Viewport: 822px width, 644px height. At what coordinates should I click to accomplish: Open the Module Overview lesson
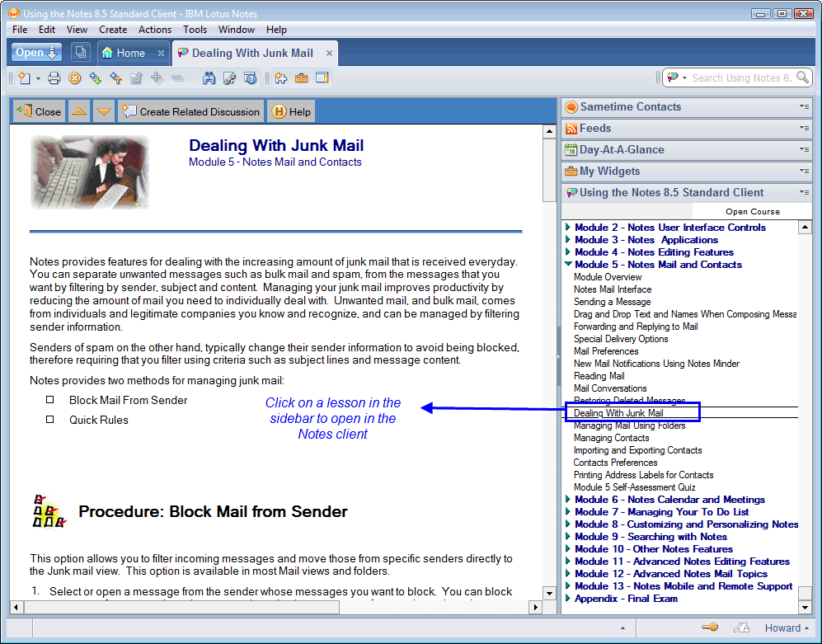tap(608, 277)
